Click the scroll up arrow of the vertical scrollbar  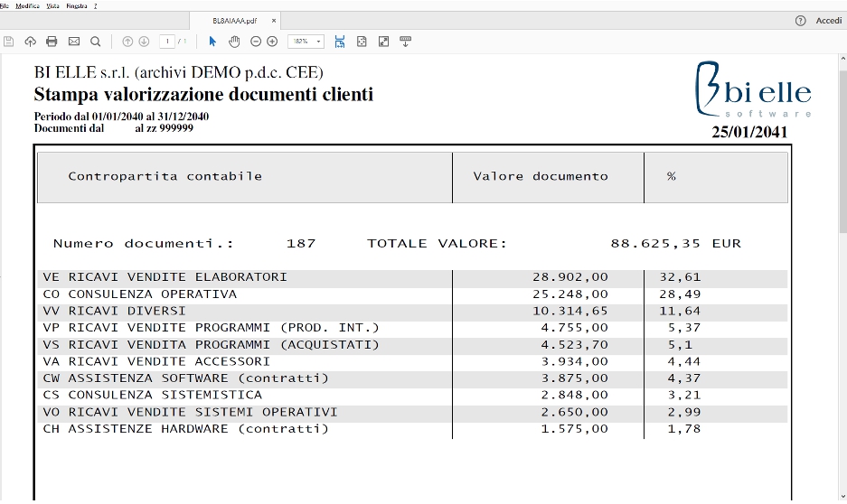tap(842, 59)
